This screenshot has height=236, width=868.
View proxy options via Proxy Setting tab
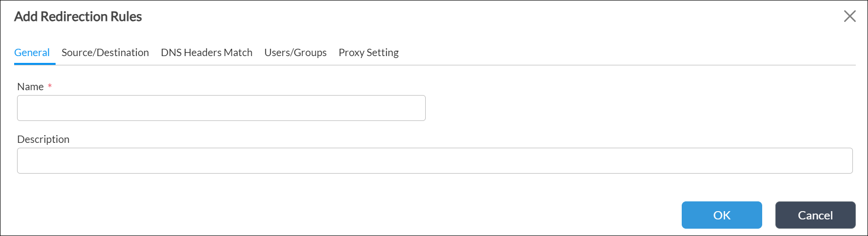[x=368, y=53]
